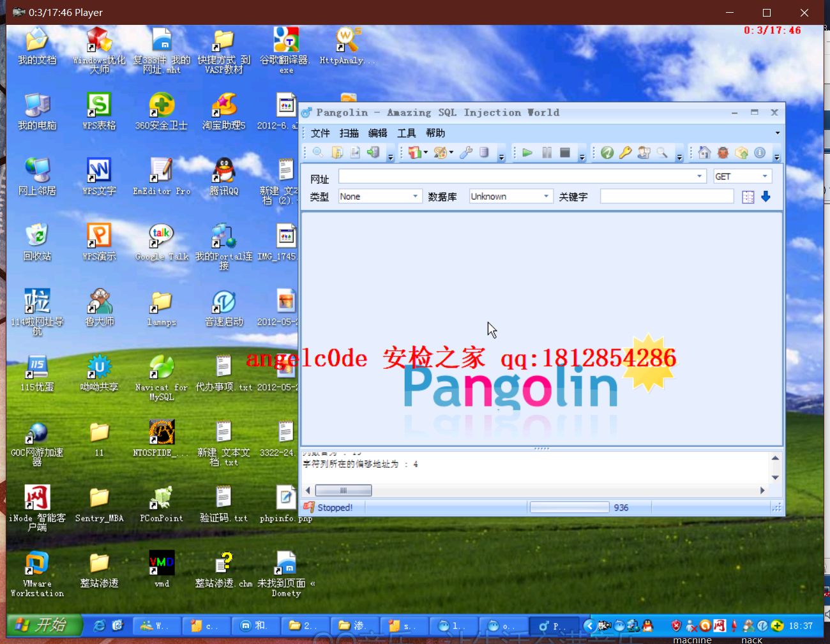Image resolution: width=830 pixels, height=644 pixels.
Task: Click the magnifier search icon in Pangolin toolbar
Action: pos(317,153)
